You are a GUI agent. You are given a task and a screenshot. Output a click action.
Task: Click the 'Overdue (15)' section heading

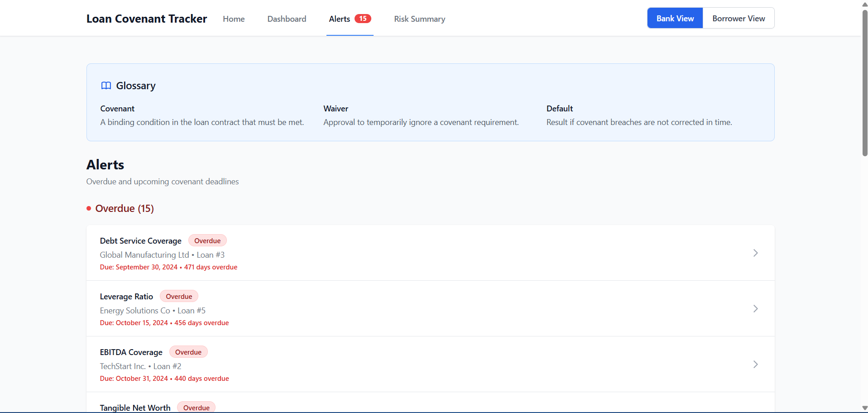[125, 208]
